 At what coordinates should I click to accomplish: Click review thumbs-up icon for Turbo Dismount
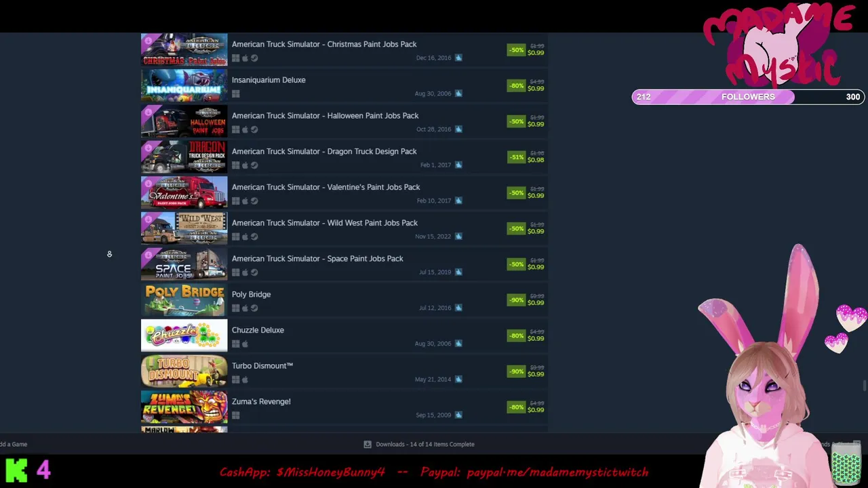tap(458, 380)
